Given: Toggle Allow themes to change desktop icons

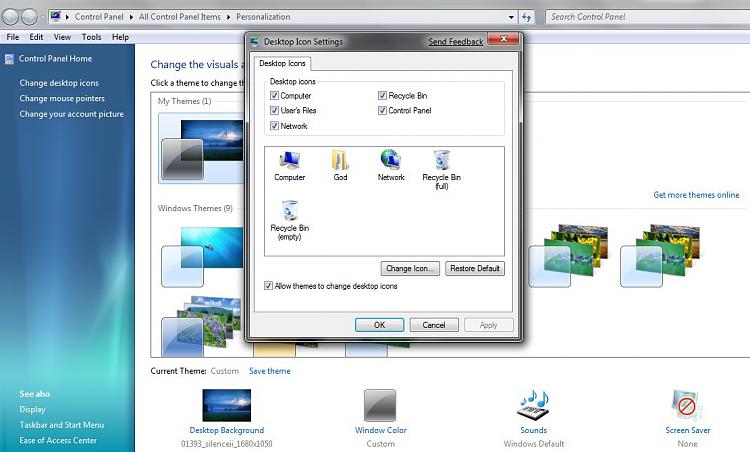Looking at the screenshot, I should click(x=268, y=286).
